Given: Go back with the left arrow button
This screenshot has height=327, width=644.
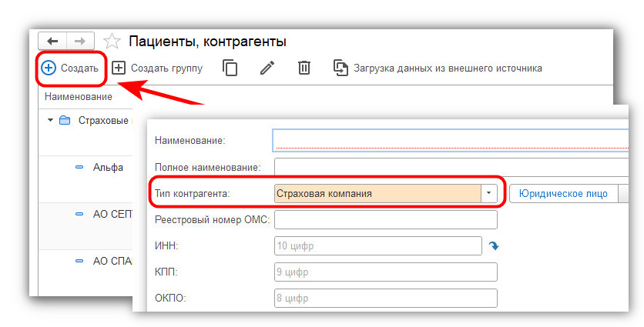Looking at the screenshot, I should point(52,41).
